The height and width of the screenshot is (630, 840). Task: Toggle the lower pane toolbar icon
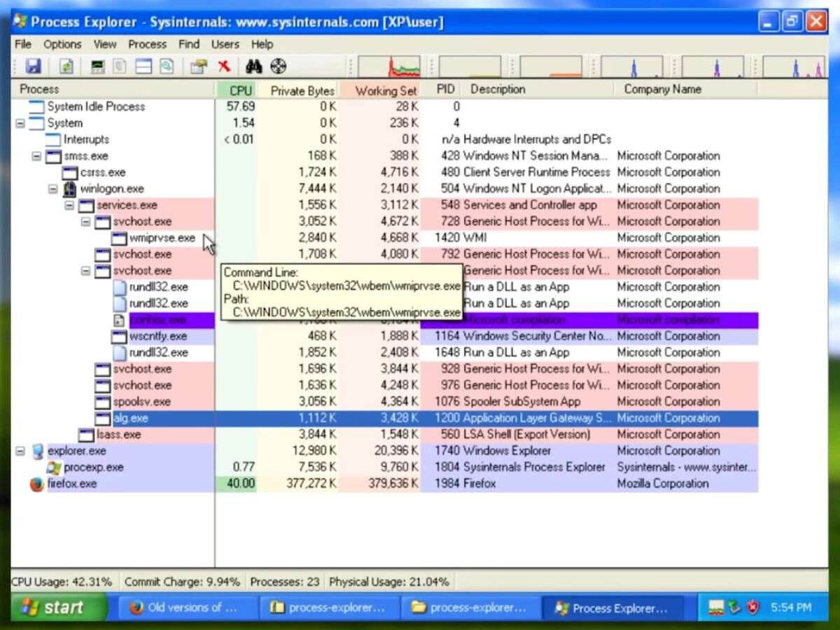coord(143,66)
